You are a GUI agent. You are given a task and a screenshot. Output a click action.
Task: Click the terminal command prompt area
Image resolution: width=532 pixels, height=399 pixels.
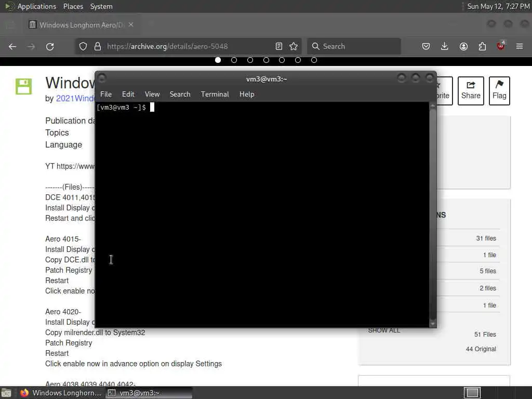[262, 214]
